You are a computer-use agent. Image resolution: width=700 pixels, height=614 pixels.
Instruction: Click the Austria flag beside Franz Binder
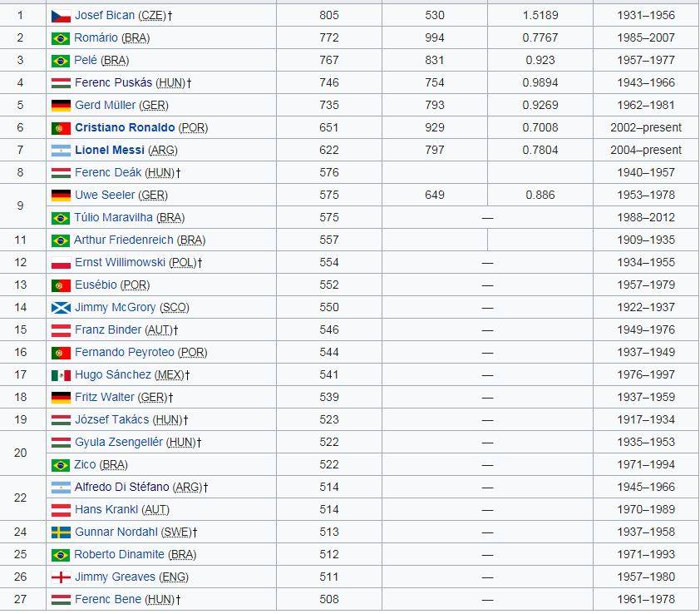click(61, 330)
